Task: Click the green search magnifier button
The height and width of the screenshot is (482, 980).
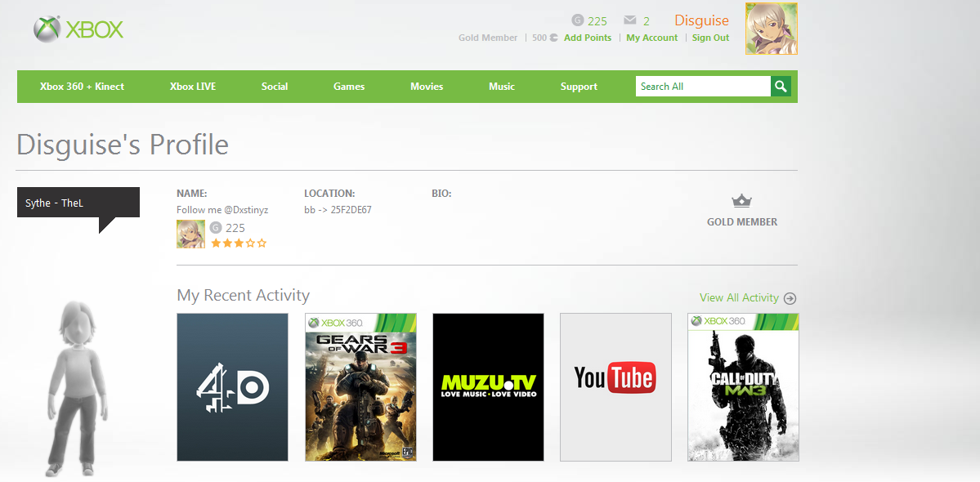Action: click(781, 86)
